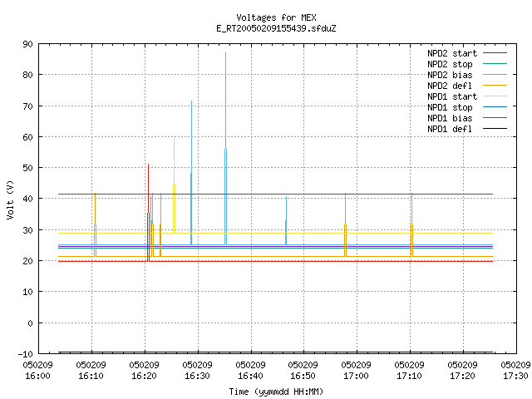Click the NPD2 bias legend label

click(x=450, y=75)
